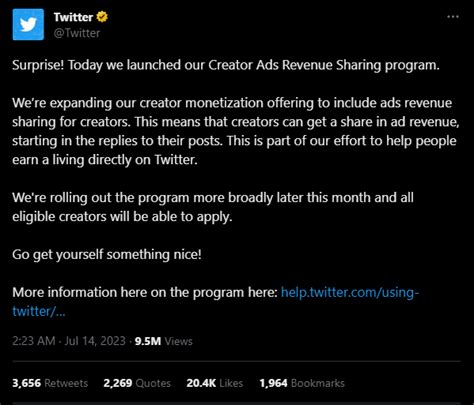Click the 'earn a living directly on Twitter' line
The width and height of the screenshot is (474, 405).
[x=105, y=160]
